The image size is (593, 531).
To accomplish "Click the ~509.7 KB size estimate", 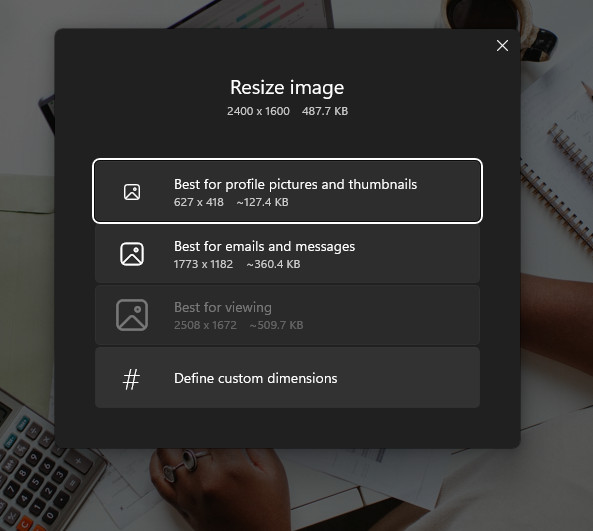I will click(x=276, y=325).
